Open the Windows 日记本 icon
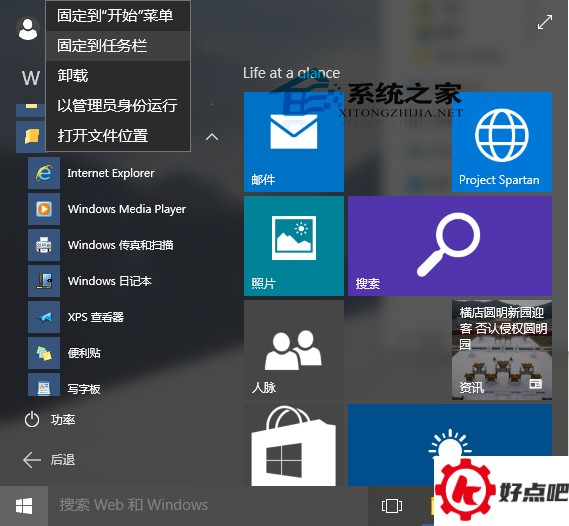 44,281
